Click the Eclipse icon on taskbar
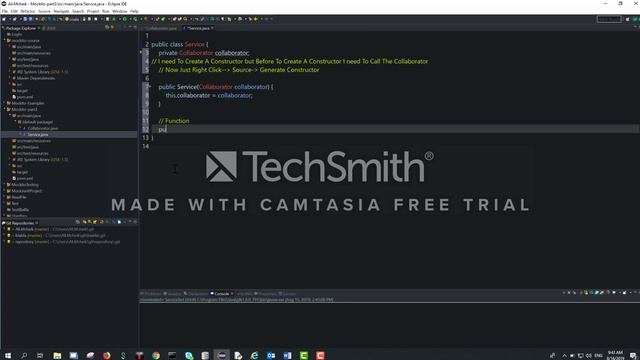 222,356
